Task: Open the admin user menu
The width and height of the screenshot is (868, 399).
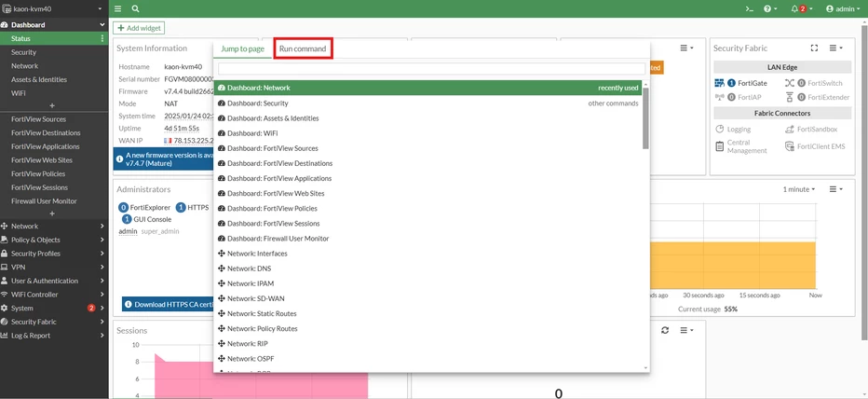Action: tap(843, 9)
